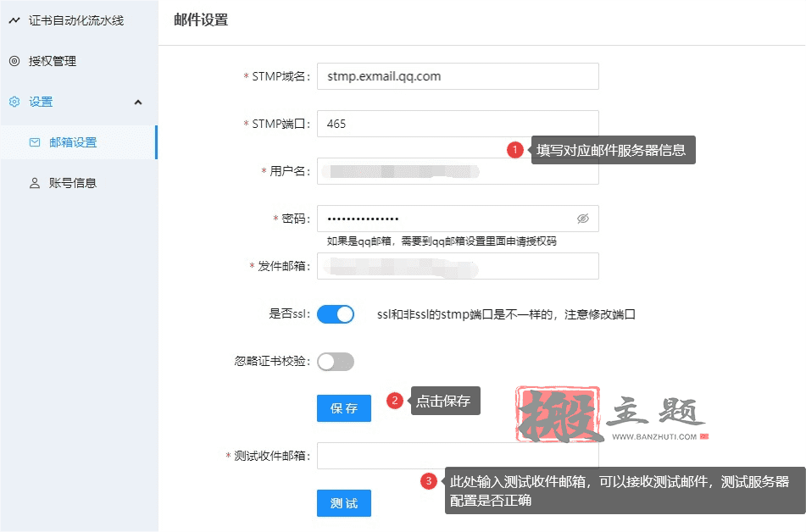Image resolution: width=806 pixels, height=532 pixels.
Task: Click the 发件邮箱 input field
Action: 458,266
